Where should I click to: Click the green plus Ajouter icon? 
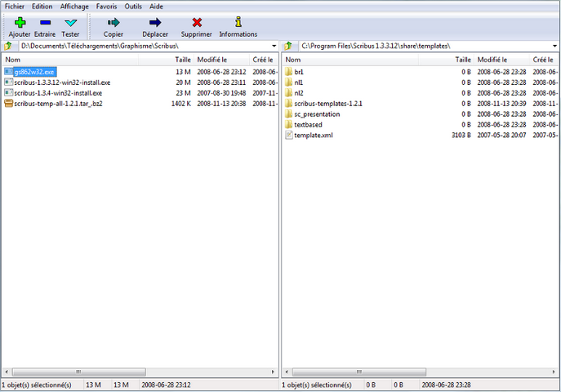(x=20, y=22)
